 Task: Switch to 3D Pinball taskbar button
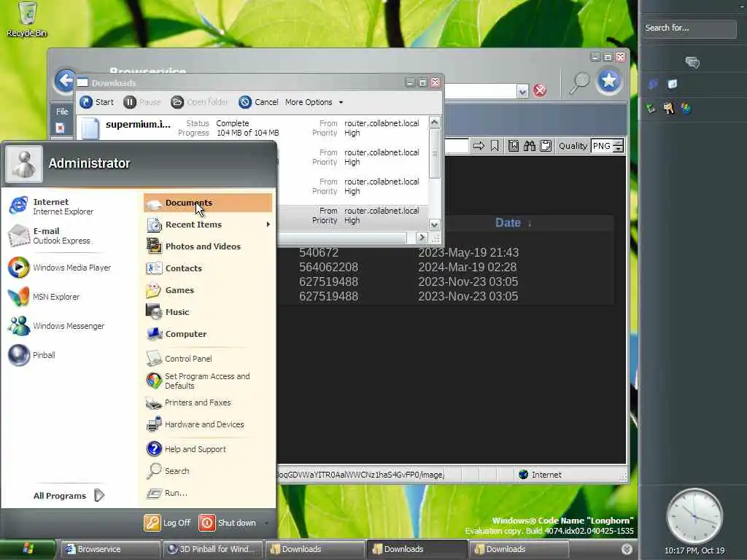point(214,549)
